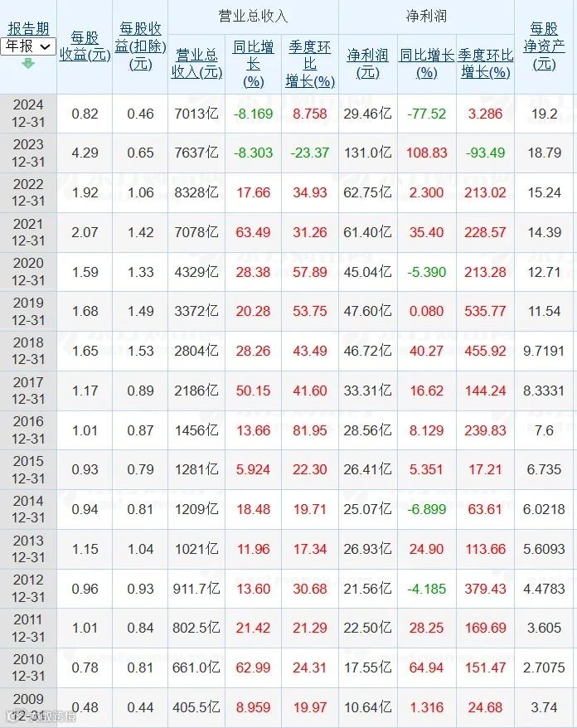Click the 每股收益(扣除)(元) header link
This screenshot has height=728, width=577.
pyautogui.click(x=140, y=46)
